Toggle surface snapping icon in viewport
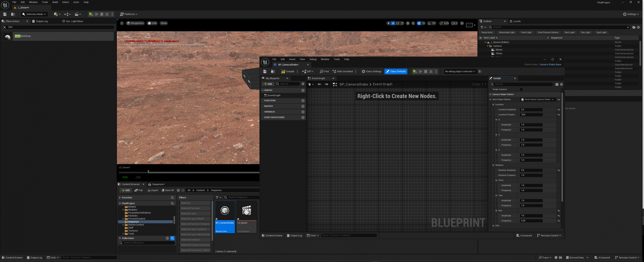644x262 pixels. 413,23
